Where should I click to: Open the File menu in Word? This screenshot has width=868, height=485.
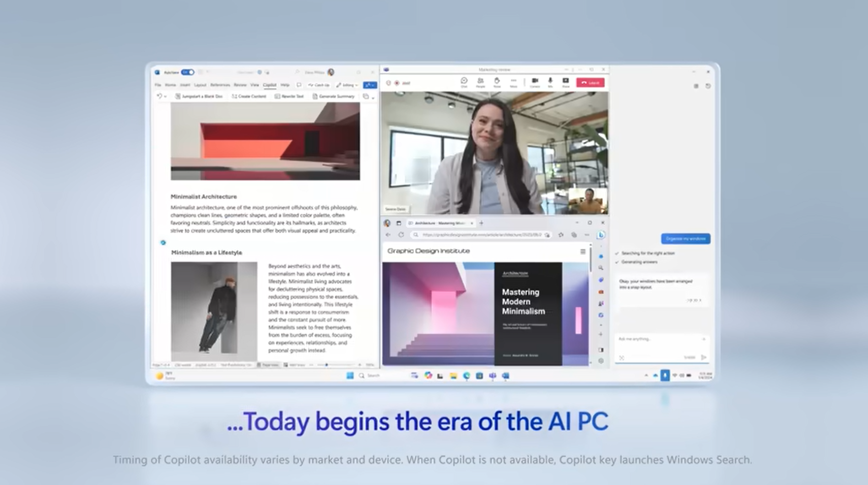(158, 85)
